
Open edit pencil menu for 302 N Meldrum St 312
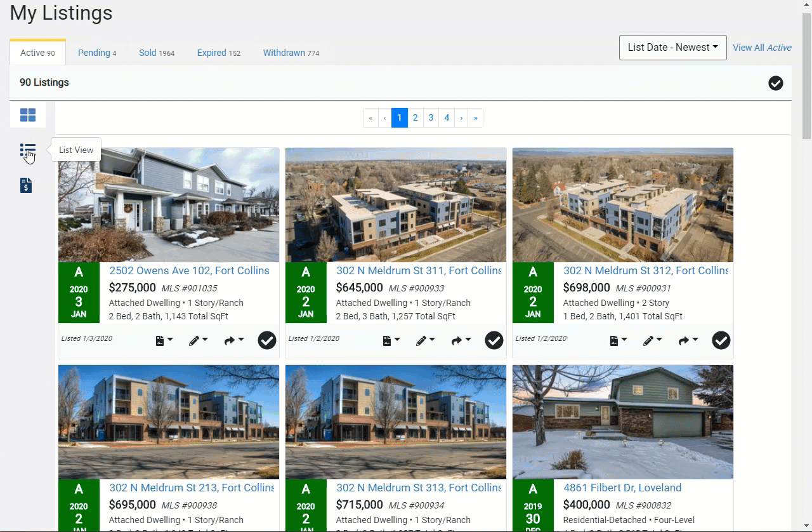(x=652, y=341)
